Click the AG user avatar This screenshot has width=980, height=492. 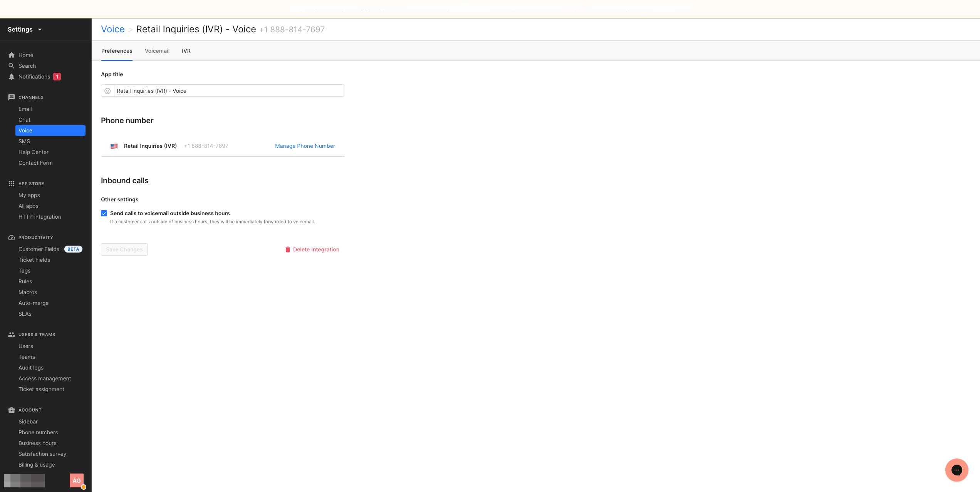coord(77,480)
